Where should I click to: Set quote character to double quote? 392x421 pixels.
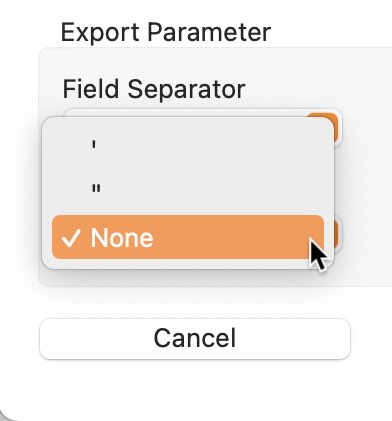[188, 189]
